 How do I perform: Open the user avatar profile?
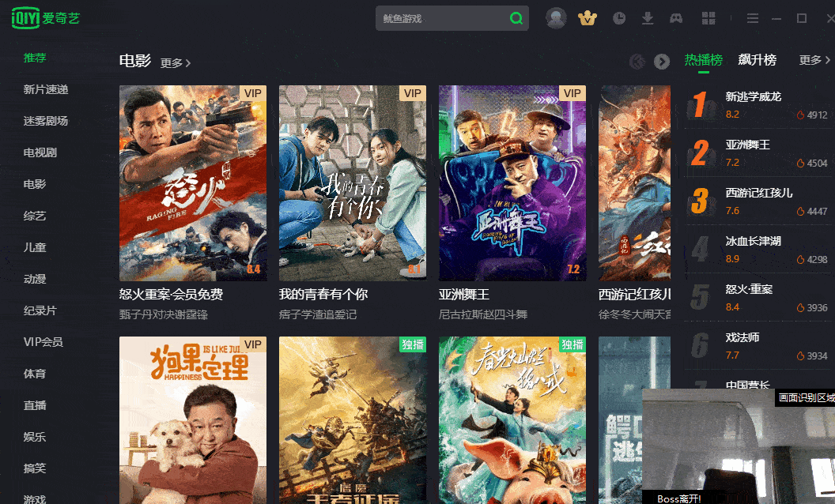(556, 18)
